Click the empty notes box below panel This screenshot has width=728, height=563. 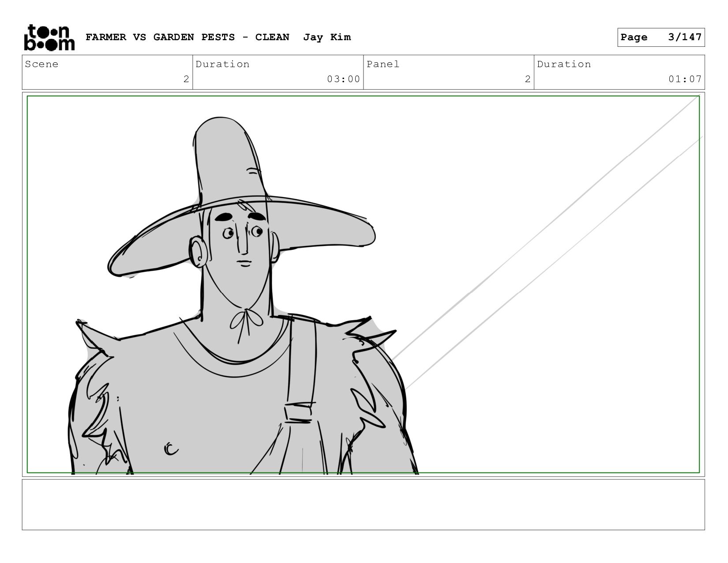pyautogui.click(x=363, y=505)
